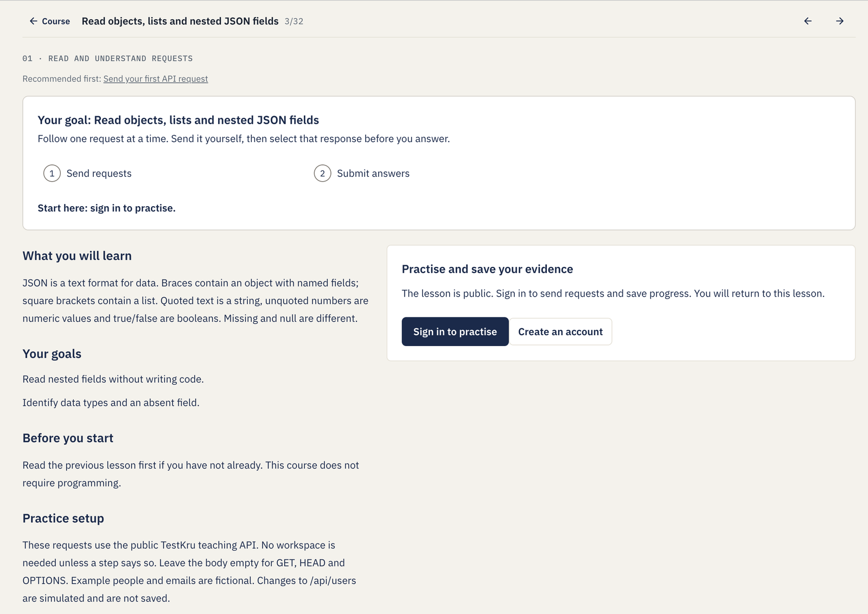Screen dimensions: 868x614
Task: Go to the previous lesson arrow
Action: tap(808, 21)
